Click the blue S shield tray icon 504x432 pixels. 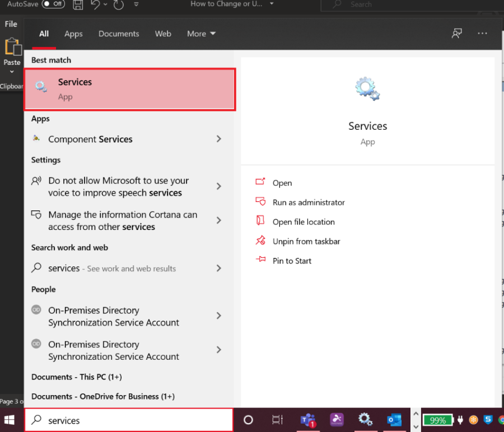(488, 420)
